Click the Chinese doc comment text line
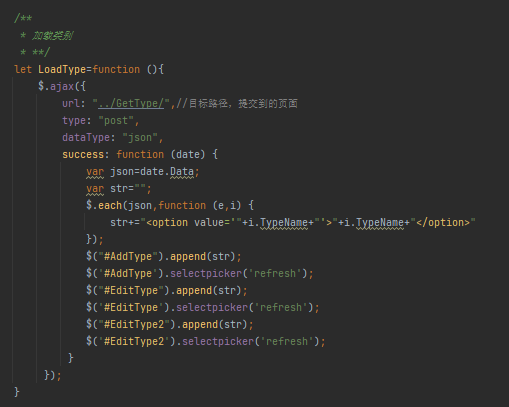 click(47, 35)
